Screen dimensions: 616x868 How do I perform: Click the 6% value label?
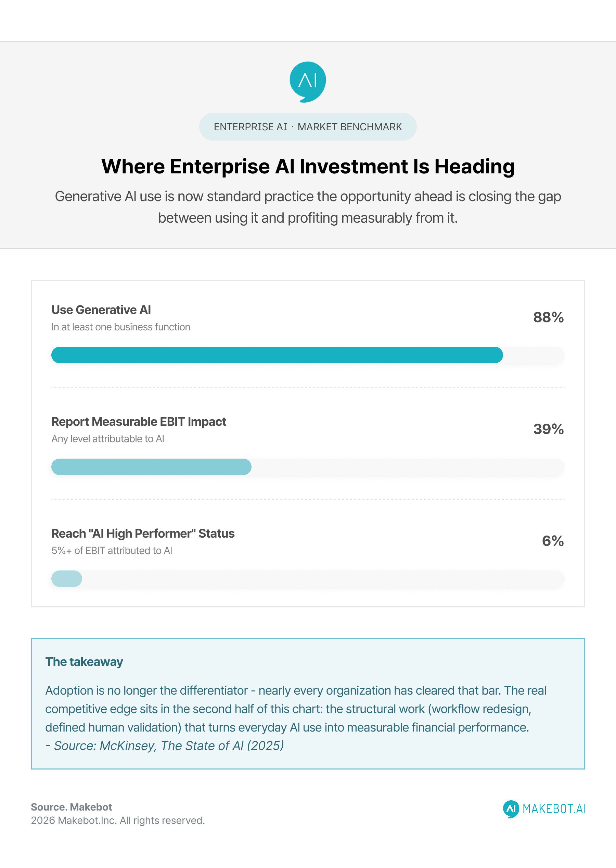click(x=553, y=541)
